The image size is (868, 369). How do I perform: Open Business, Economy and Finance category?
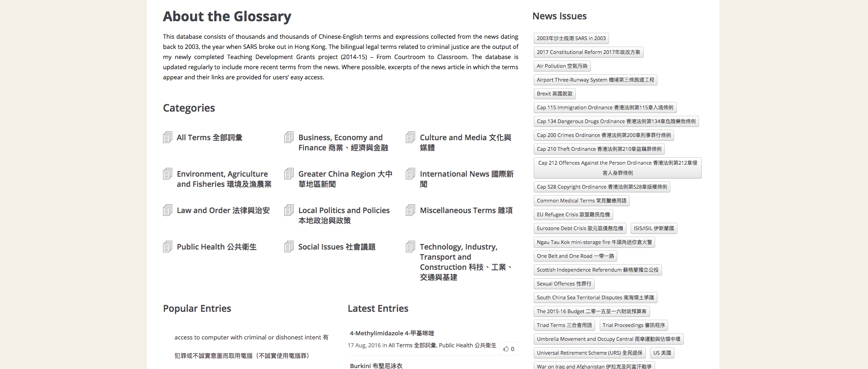[343, 143]
